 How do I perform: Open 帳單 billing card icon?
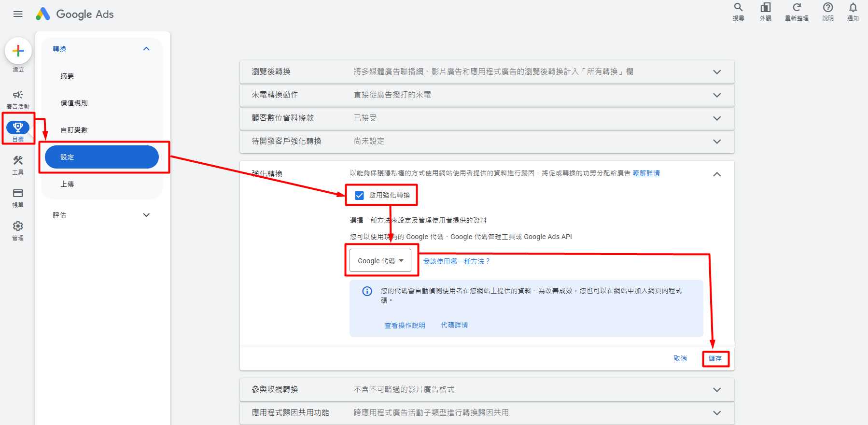point(18,194)
